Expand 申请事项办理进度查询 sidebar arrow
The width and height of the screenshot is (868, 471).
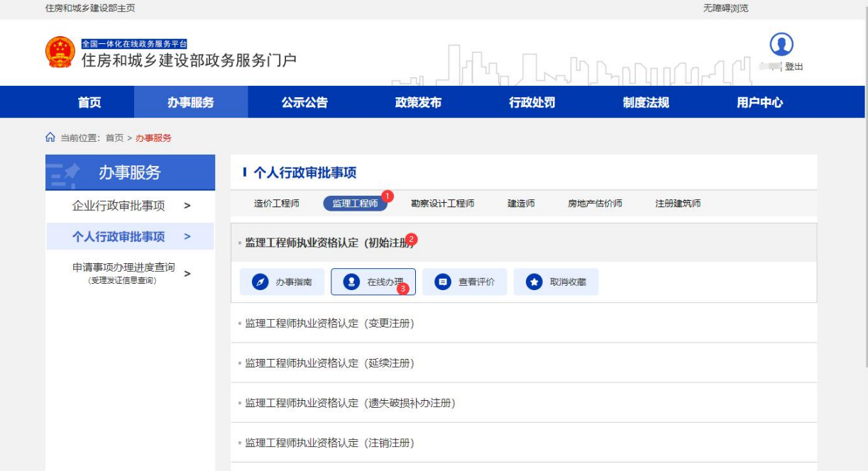click(x=187, y=273)
